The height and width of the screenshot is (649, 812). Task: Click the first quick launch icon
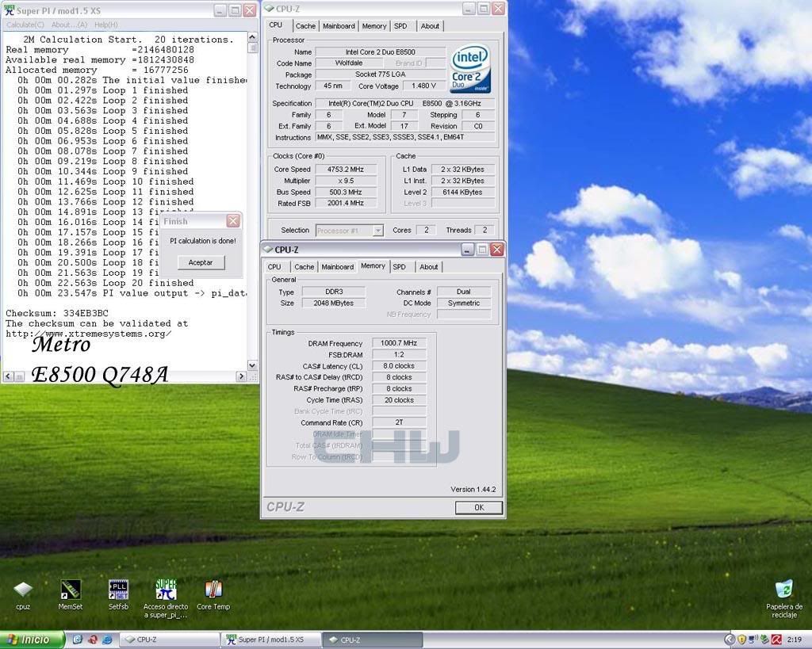[x=77, y=639]
